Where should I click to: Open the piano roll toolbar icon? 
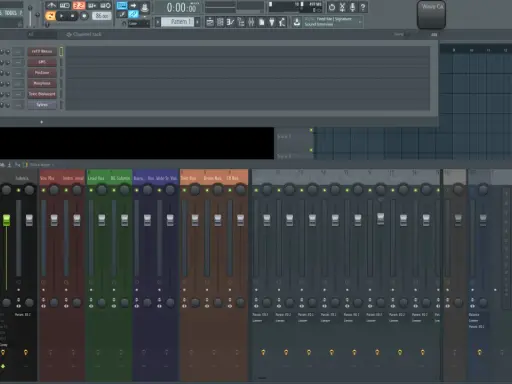[230, 22]
